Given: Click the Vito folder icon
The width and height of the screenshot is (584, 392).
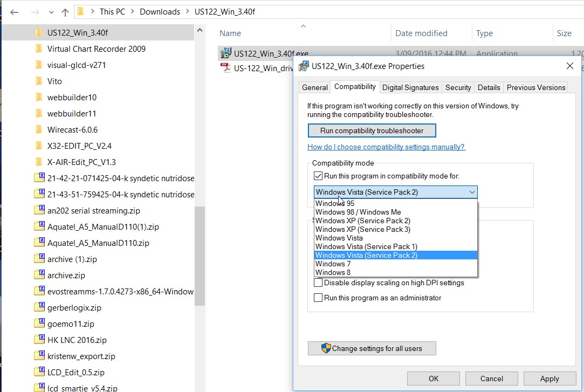Looking at the screenshot, I should tap(39, 81).
